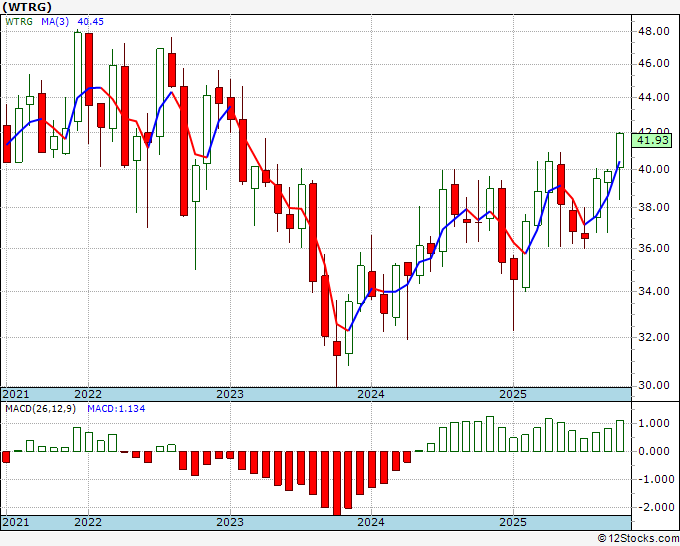
Task: Click the 0.000 MACD axis label
Action: tap(655, 451)
